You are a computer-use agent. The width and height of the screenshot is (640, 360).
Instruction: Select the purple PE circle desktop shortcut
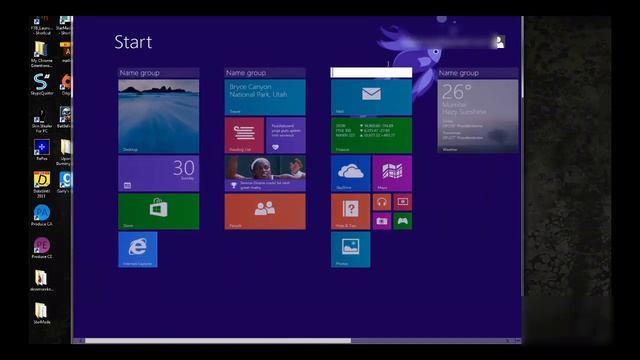(42, 248)
